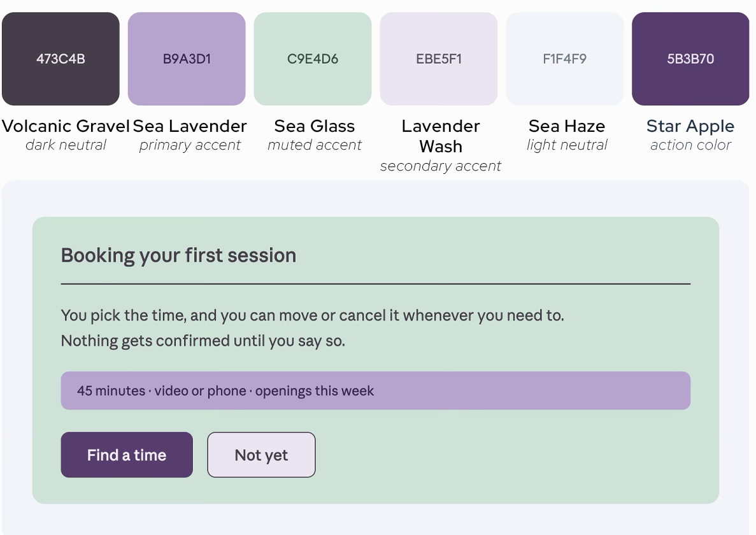Click the Booking your first session heading
The image size is (756, 535).
click(178, 255)
